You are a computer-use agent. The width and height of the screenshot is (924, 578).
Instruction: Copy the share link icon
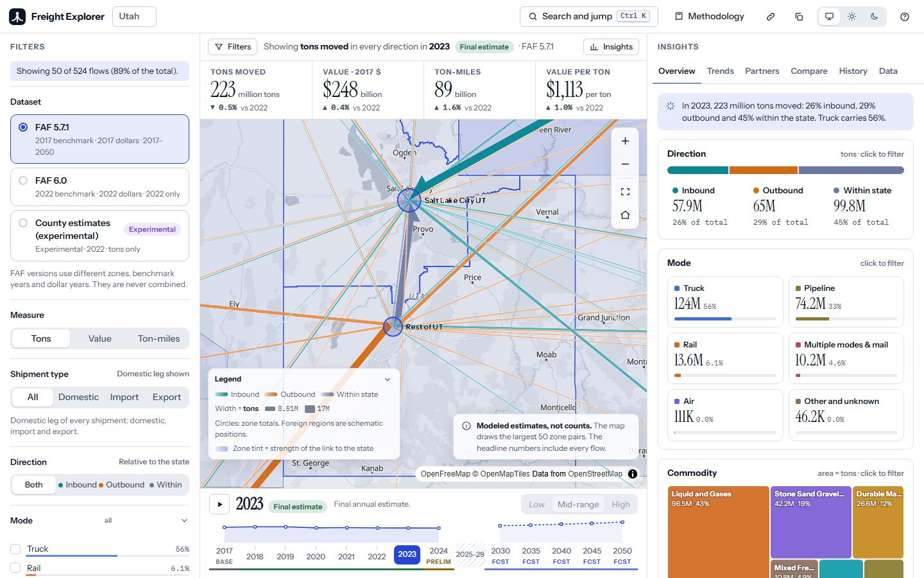point(771,17)
